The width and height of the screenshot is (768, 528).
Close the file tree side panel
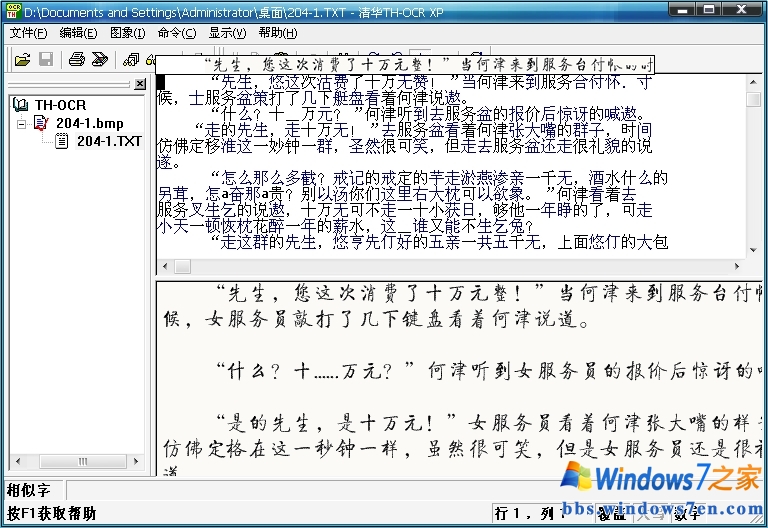point(140,84)
